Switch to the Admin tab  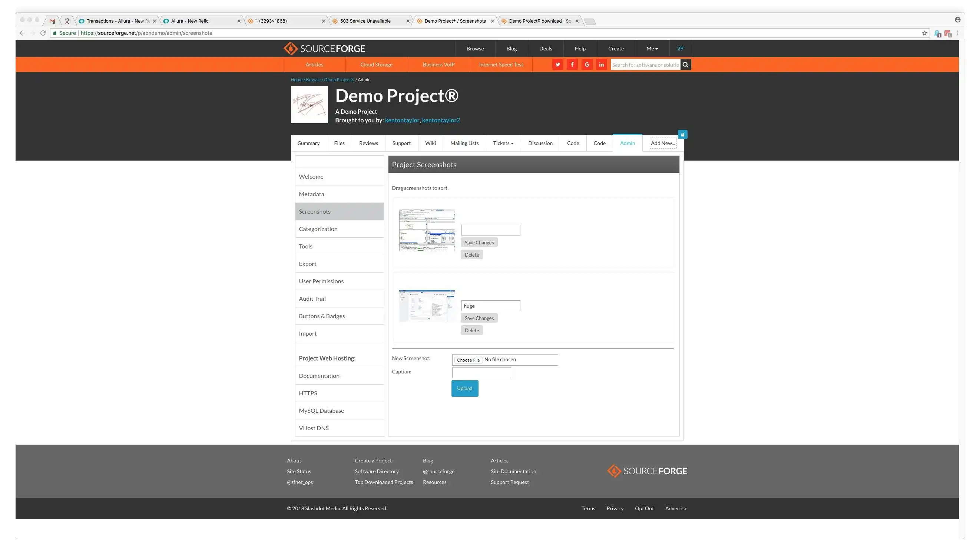click(627, 143)
